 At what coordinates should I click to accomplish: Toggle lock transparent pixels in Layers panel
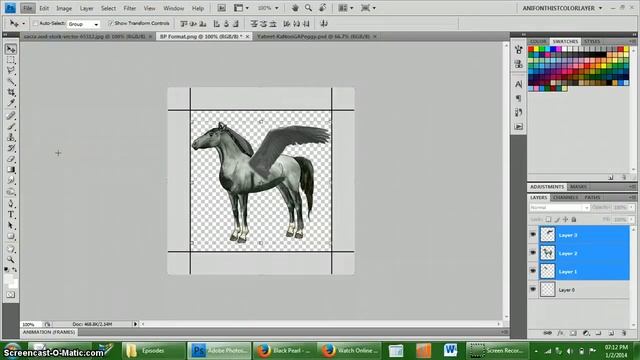(549, 220)
